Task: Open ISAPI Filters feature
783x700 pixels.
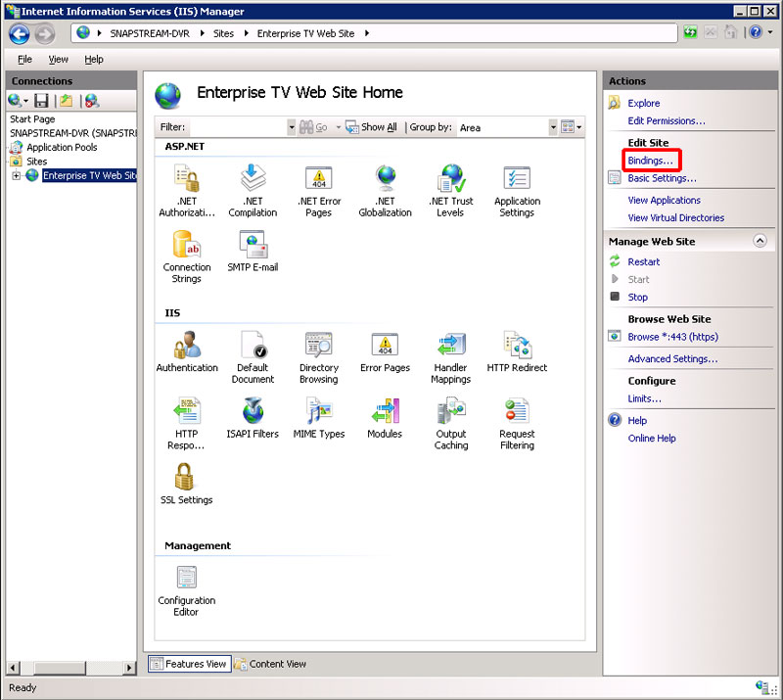Action: pos(253,418)
